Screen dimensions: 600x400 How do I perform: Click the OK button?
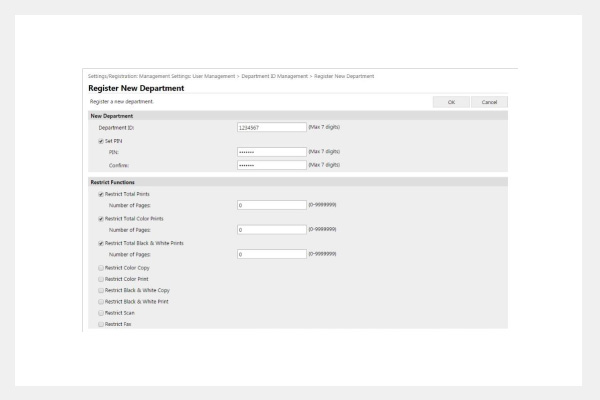(x=451, y=102)
